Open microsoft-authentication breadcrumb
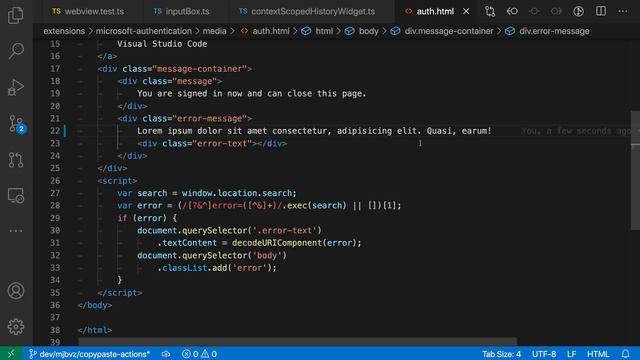Image resolution: width=640 pixels, height=360 pixels. (144, 31)
